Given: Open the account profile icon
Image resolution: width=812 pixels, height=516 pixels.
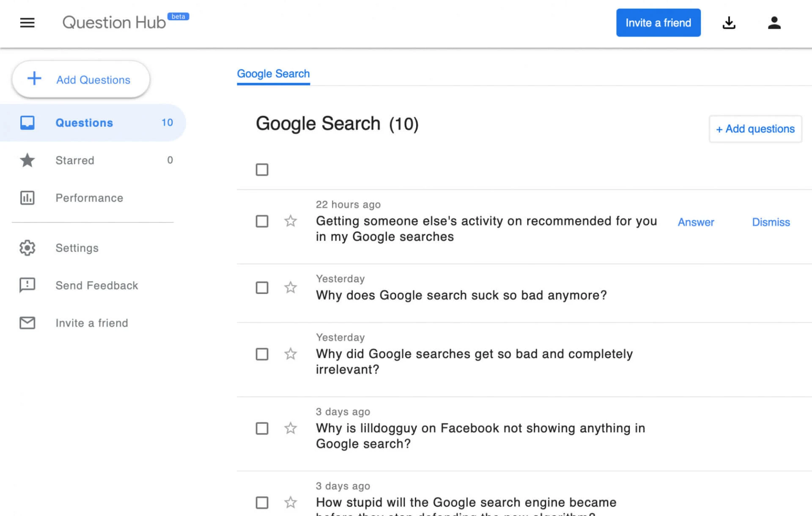Looking at the screenshot, I should pyautogui.click(x=774, y=23).
